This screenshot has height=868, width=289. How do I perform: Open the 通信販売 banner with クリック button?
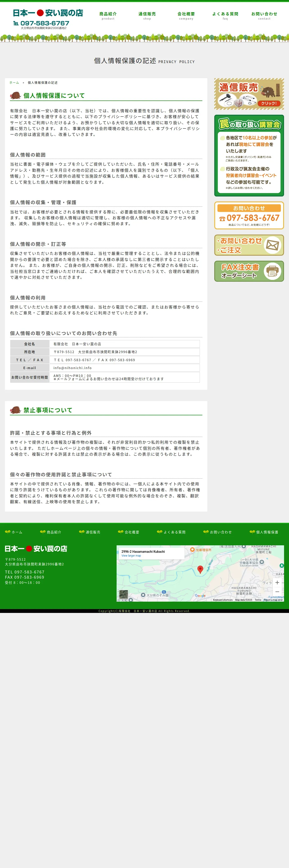click(x=249, y=94)
